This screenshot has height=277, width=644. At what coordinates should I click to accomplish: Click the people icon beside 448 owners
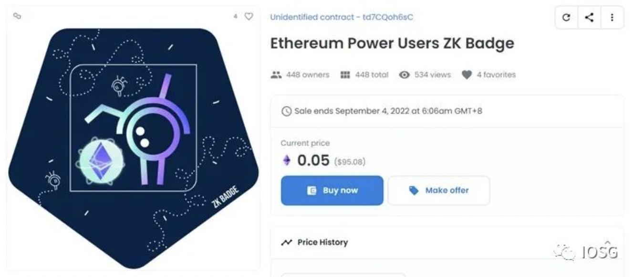pos(276,75)
